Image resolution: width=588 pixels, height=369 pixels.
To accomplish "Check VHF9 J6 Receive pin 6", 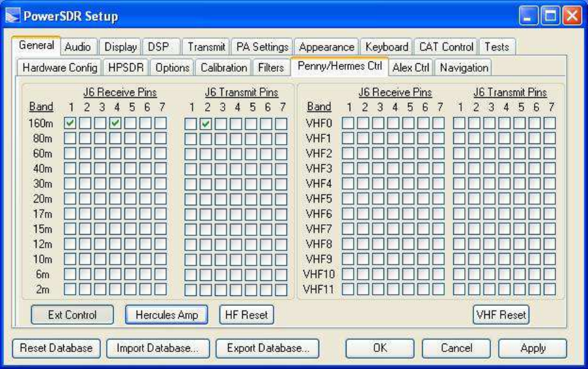I will (423, 259).
